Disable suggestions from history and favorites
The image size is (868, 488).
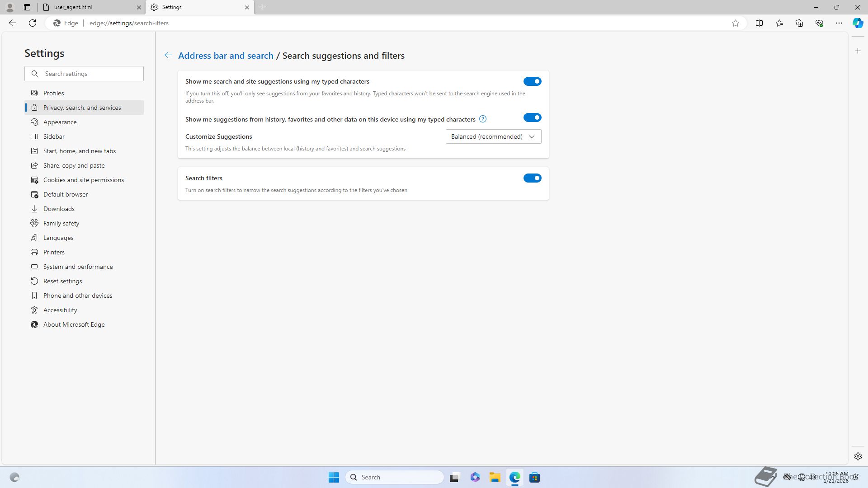pyautogui.click(x=532, y=117)
